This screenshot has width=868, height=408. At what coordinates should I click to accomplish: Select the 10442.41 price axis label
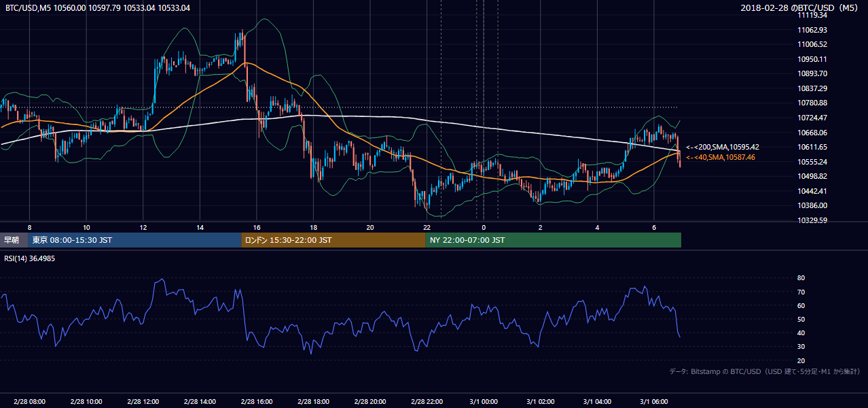[x=812, y=191]
